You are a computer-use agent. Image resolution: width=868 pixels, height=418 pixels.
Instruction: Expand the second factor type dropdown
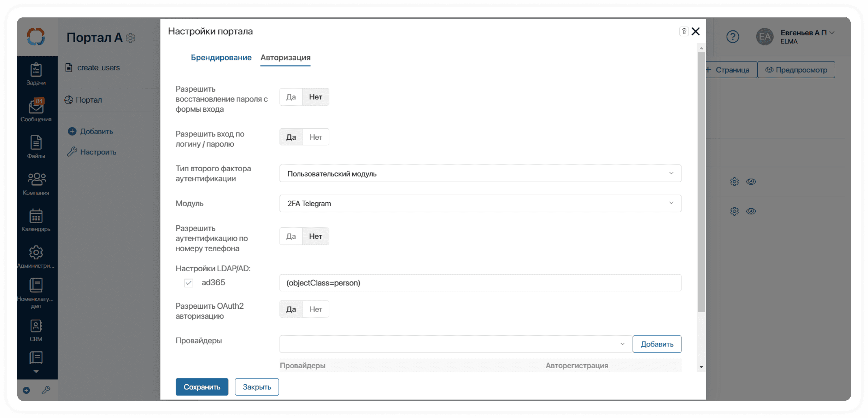(x=480, y=174)
